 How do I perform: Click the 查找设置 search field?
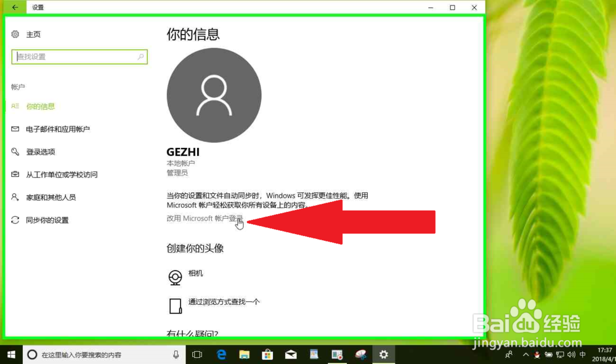coord(77,56)
